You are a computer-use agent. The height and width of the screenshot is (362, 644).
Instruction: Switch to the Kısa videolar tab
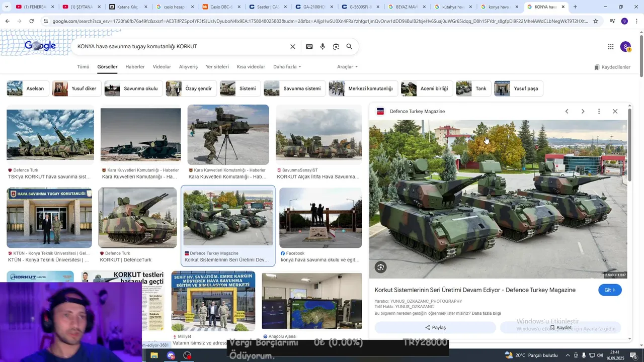(x=251, y=67)
